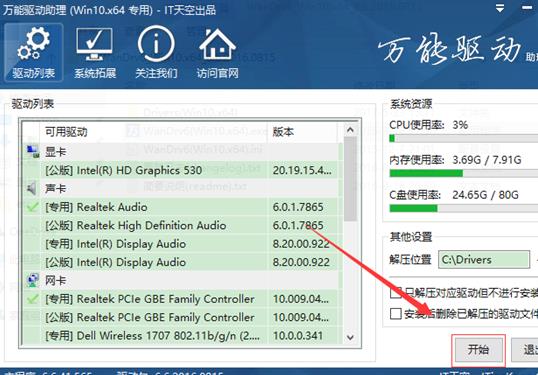Image resolution: width=538 pixels, height=375 pixels.
Task: Click the 退出 exit button
Action: click(x=525, y=350)
